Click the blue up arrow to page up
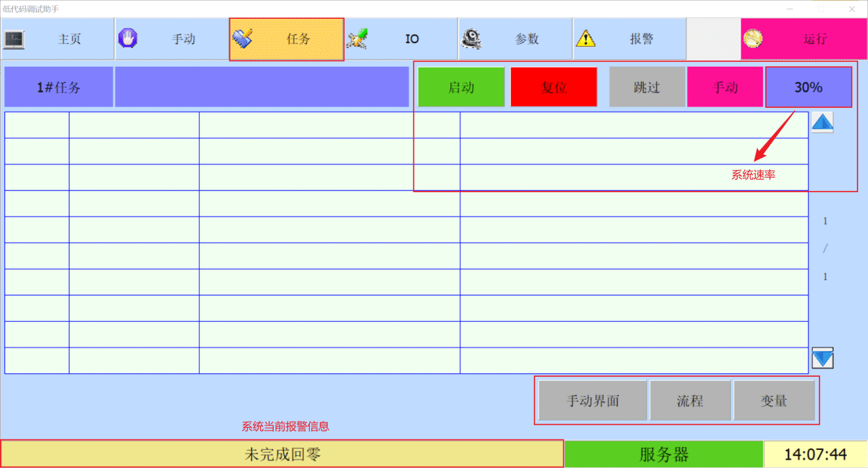The height and width of the screenshot is (468, 868). [822, 123]
